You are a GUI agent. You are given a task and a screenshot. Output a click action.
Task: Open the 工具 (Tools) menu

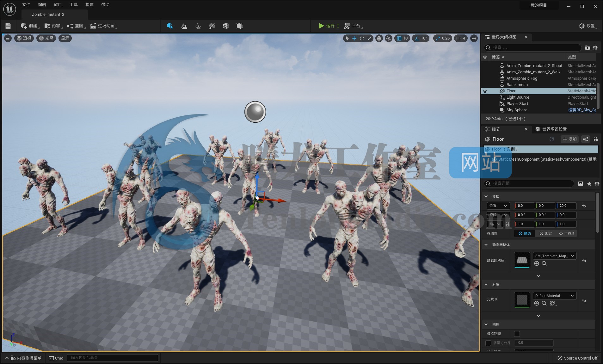point(74,5)
